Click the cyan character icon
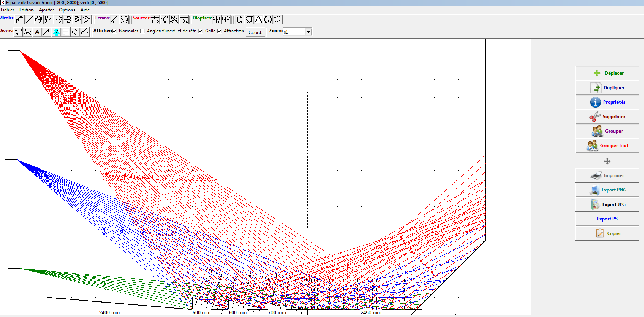Image resolution: width=644 pixels, height=317 pixels. 56,32
